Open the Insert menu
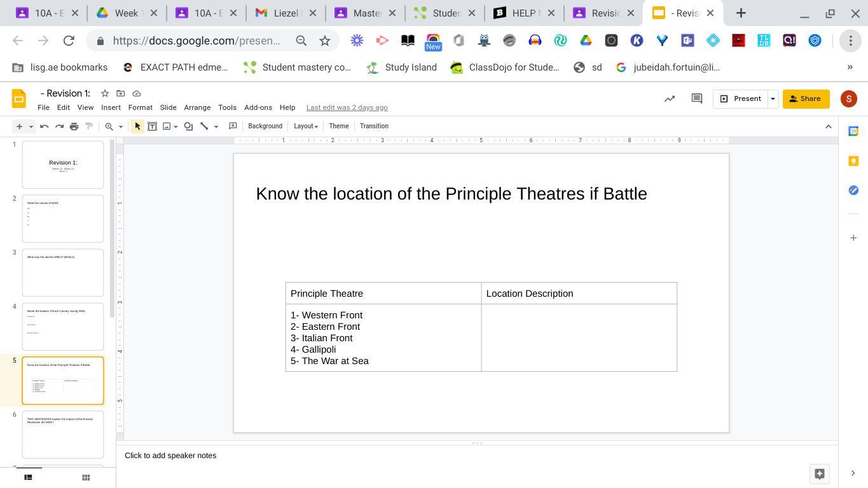The width and height of the screenshot is (868, 488). tap(111, 107)
